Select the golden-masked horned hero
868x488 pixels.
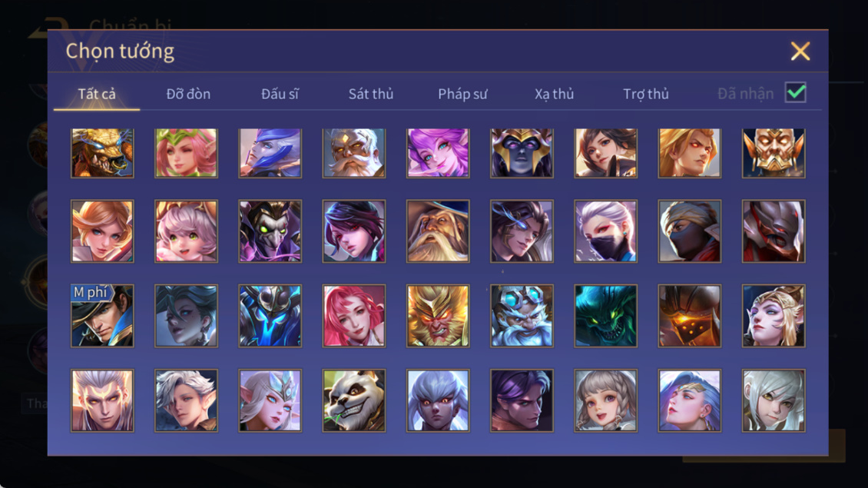tap(774, 153)
